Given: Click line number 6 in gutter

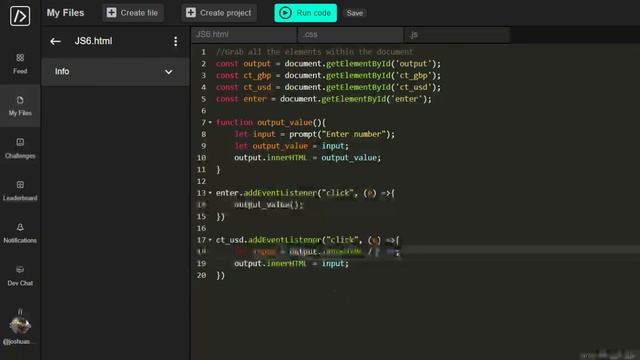Looking at the screenshot, I should tap(203, 111).
